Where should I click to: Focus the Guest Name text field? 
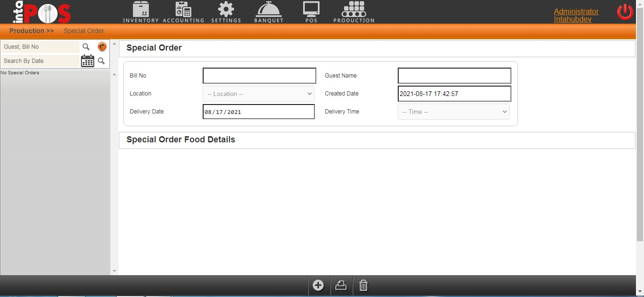click(x=454, y=76)
